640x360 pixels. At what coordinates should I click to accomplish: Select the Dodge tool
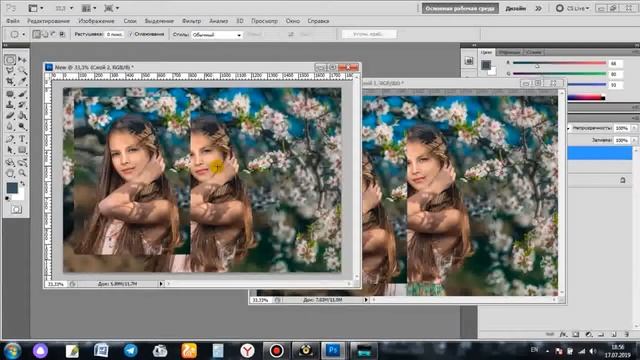pyautogui.click(x=22, y=127)
